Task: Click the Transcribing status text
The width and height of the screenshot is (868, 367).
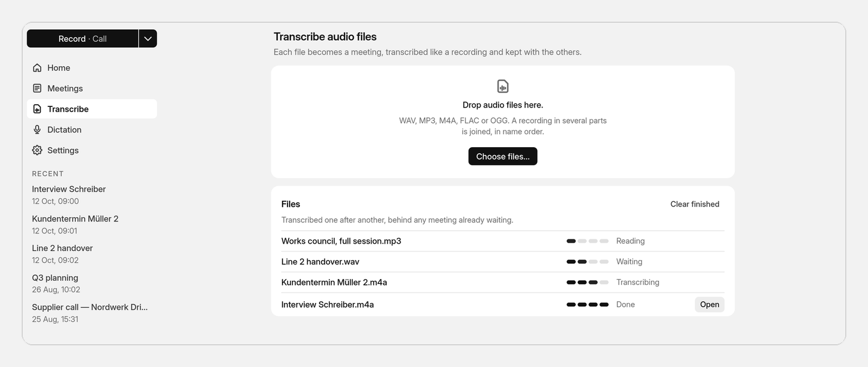Action: point(638,282)
